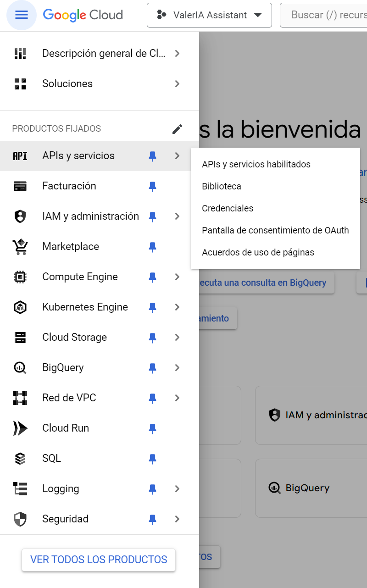Click the Red de VPC network icon
This screenshot has width=367, height=588.
(20, 398)
